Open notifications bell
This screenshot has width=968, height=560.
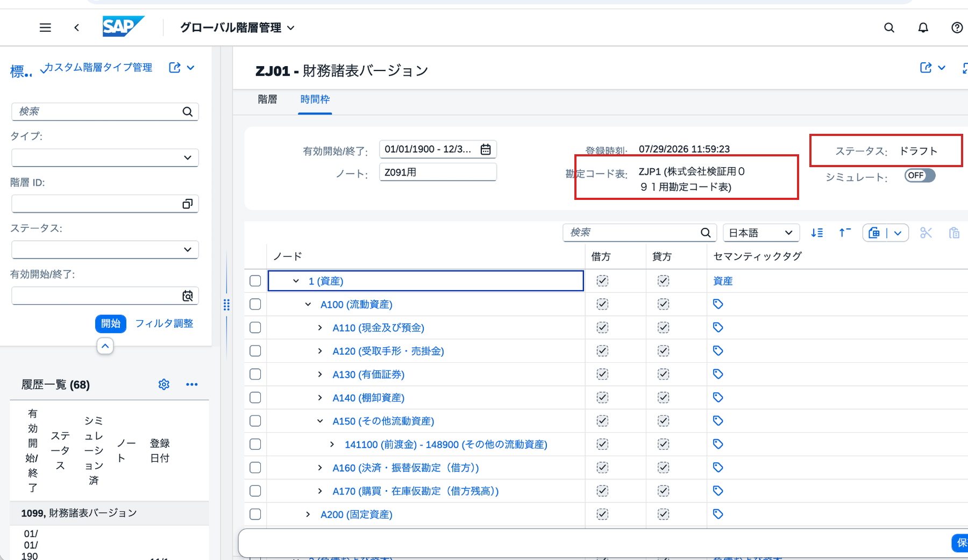pyautogui.click(x=923, y=27)
